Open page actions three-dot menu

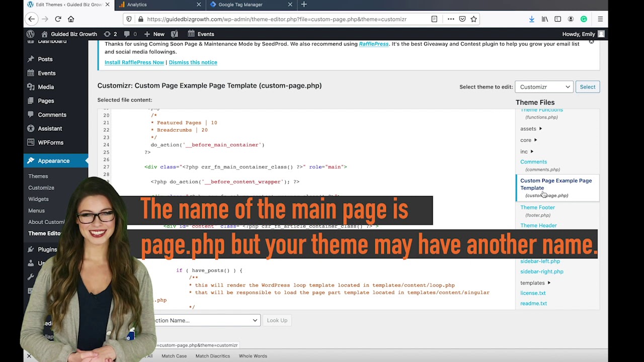point(451,19)
